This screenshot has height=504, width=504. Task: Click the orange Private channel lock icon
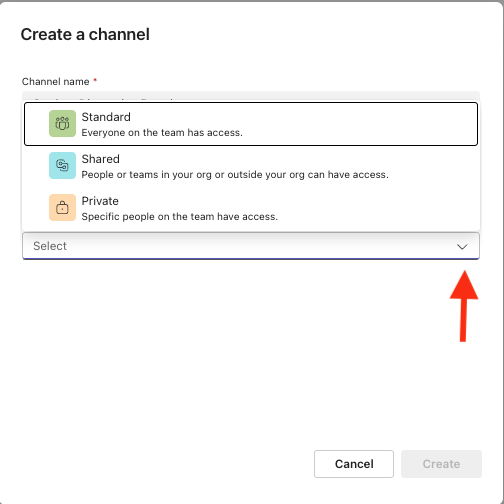pyautogui.click(x=62, y=208)
